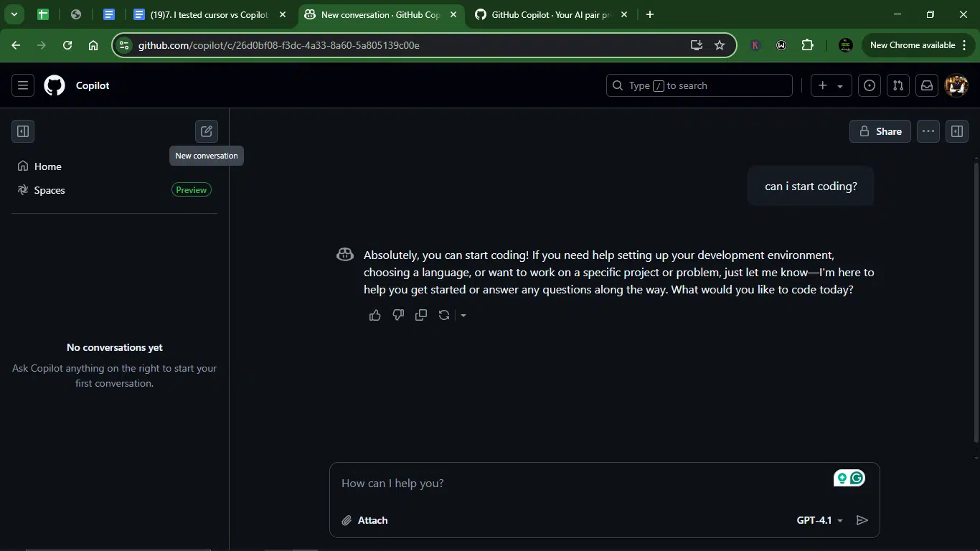This screenshot has width=980, height=551.
Task: Go to Copilot Home in sidebar
Action: [x=115, y=166]
